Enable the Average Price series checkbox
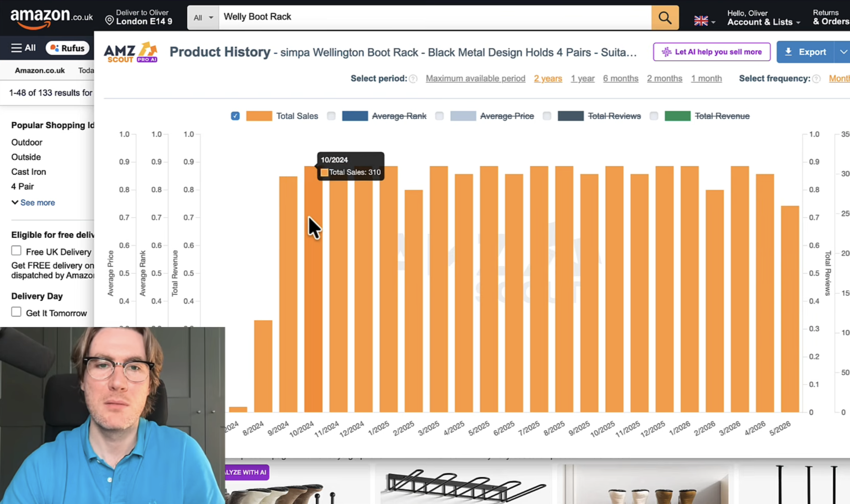The width and height of the screenshot is (850, 504). (x=439, y=116)
